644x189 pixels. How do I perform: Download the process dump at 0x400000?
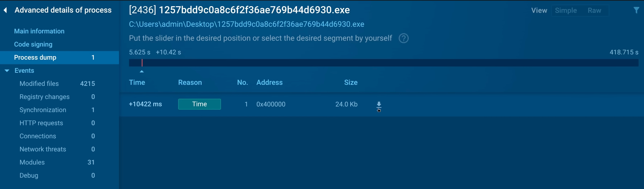coord(379,104)
